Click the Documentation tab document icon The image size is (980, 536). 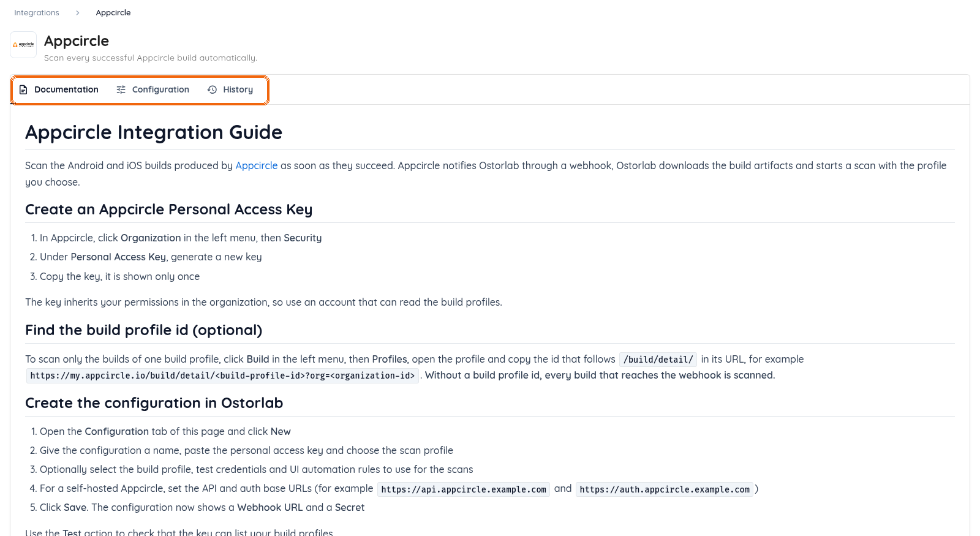(x=23, y=90)
